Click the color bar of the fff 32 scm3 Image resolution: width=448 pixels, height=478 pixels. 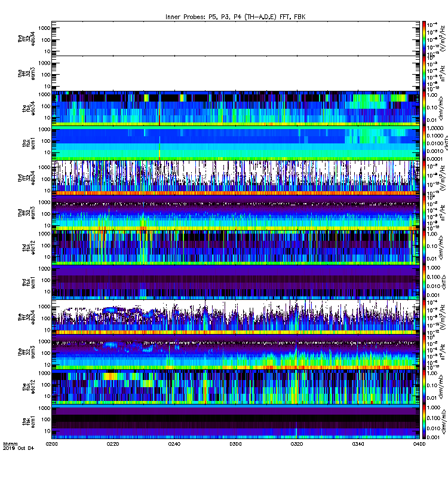[424, 352]
